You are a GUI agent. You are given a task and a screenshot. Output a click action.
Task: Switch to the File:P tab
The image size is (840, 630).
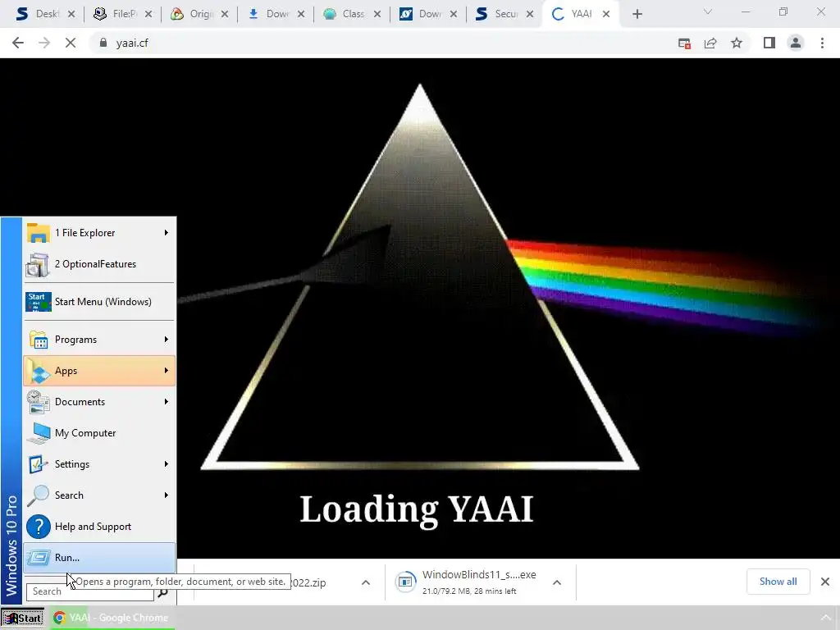tap(122, 14)
